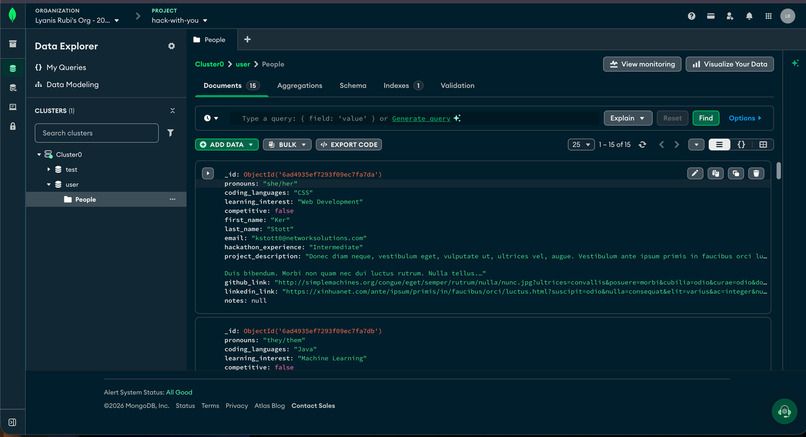Open the ADD DATA dropdown
806x437 pixels.
tap(227, 144)
